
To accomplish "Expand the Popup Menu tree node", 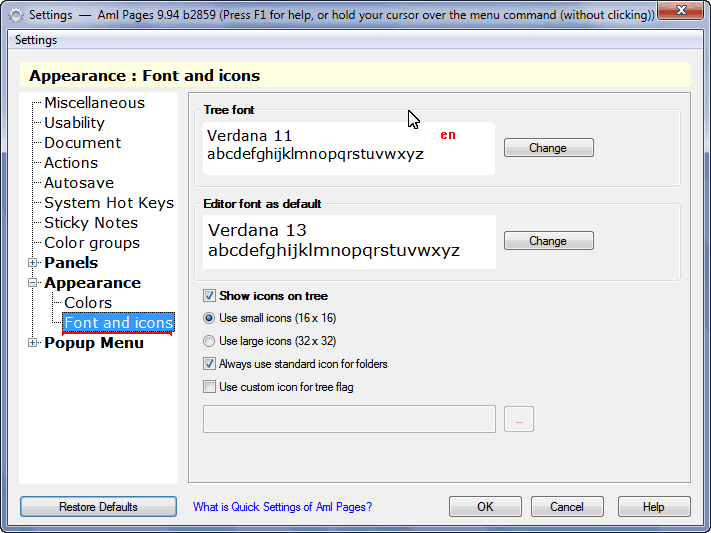I will pyautogui.click(x=32, y=342).
